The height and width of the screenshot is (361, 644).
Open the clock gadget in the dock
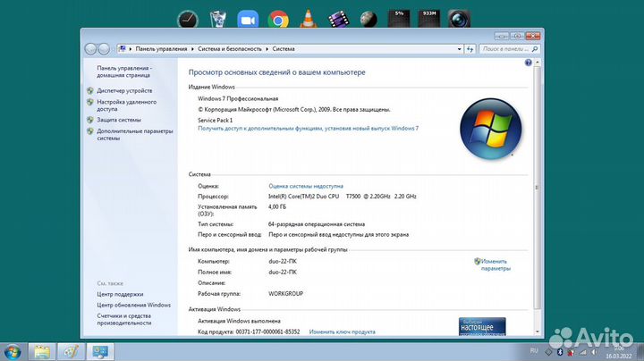[x=188, y=20]
